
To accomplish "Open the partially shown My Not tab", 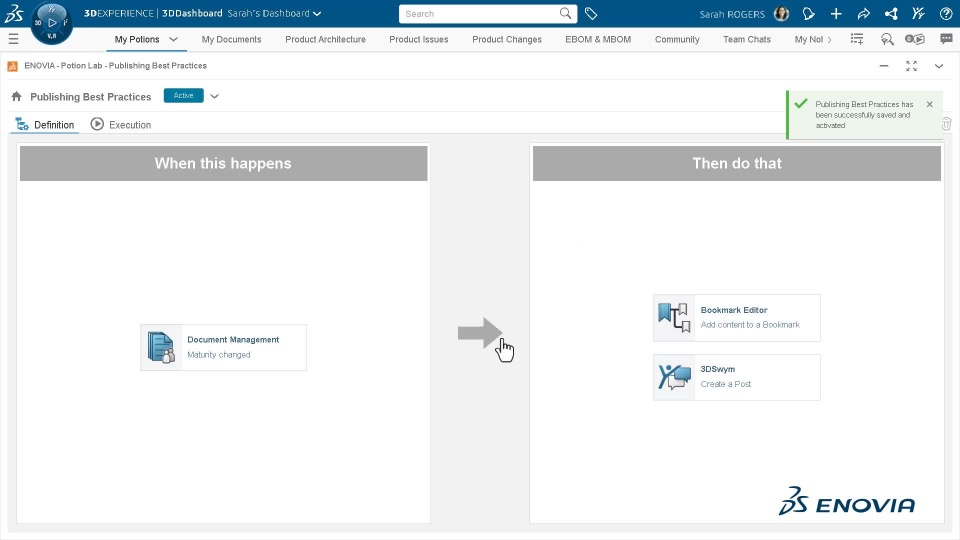I will [808, 39].
